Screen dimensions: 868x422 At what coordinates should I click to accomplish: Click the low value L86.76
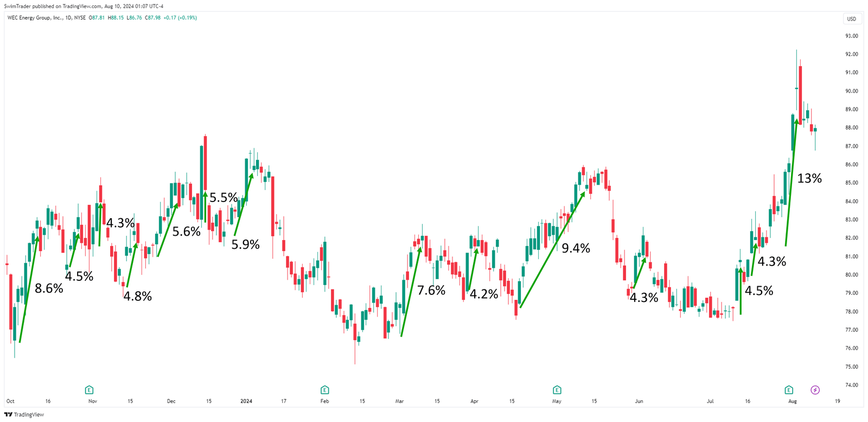pyautogui.click(x=134, y=18)
